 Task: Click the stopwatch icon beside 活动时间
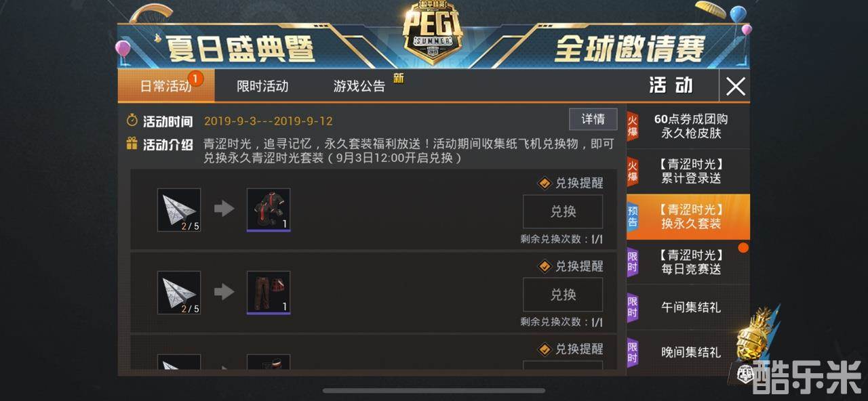[132, 121]
